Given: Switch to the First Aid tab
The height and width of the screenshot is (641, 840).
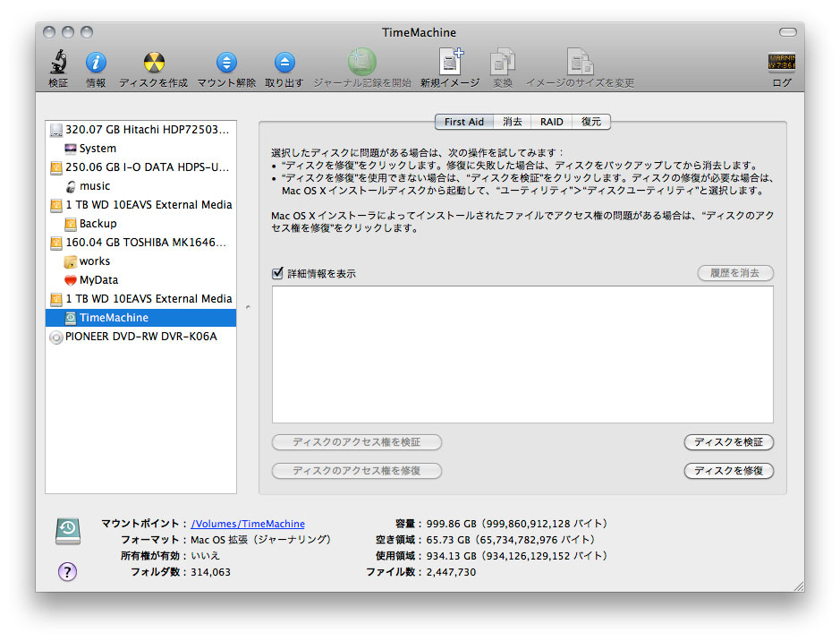Looking at the screenshot, I should click(x=464, y=122).
